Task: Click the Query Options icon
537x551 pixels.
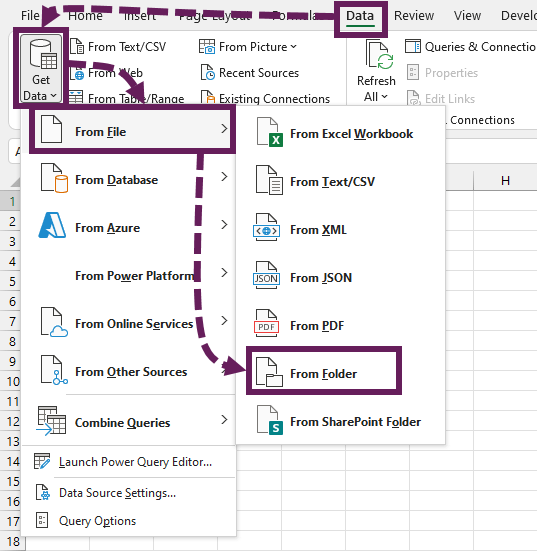Action: (42, 520)
